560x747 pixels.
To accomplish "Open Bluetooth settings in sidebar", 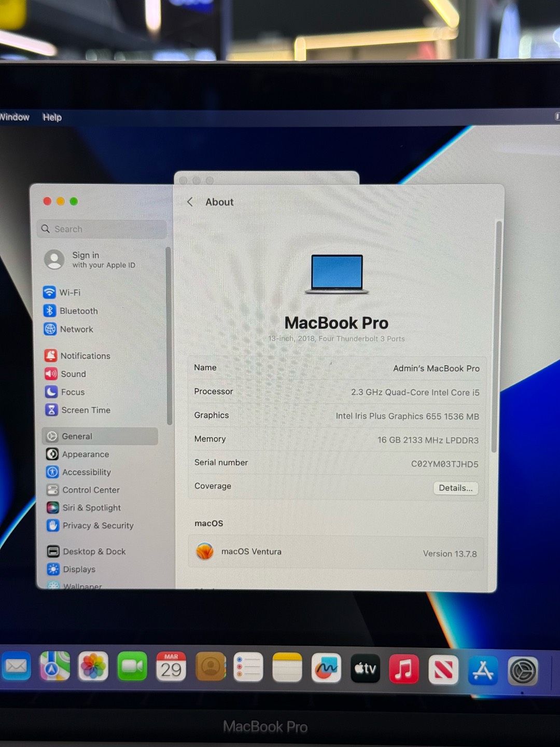I will [71, 311].
